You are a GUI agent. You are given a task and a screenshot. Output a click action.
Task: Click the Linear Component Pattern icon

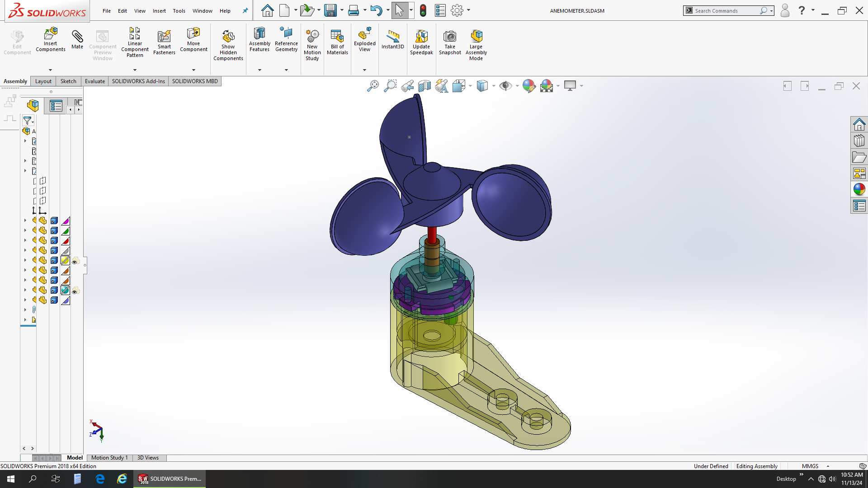click(x=135, y=42)
